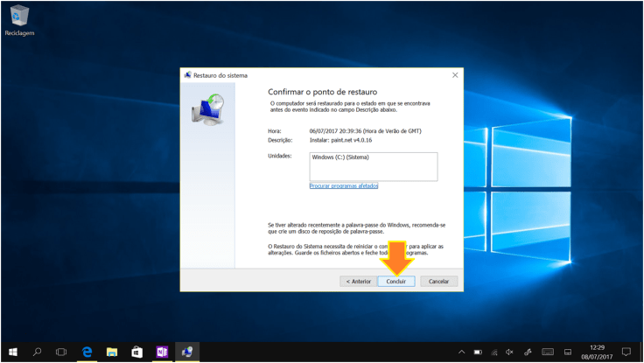Open the Windows Start menu
644x363 pixels.
[12, 352]
